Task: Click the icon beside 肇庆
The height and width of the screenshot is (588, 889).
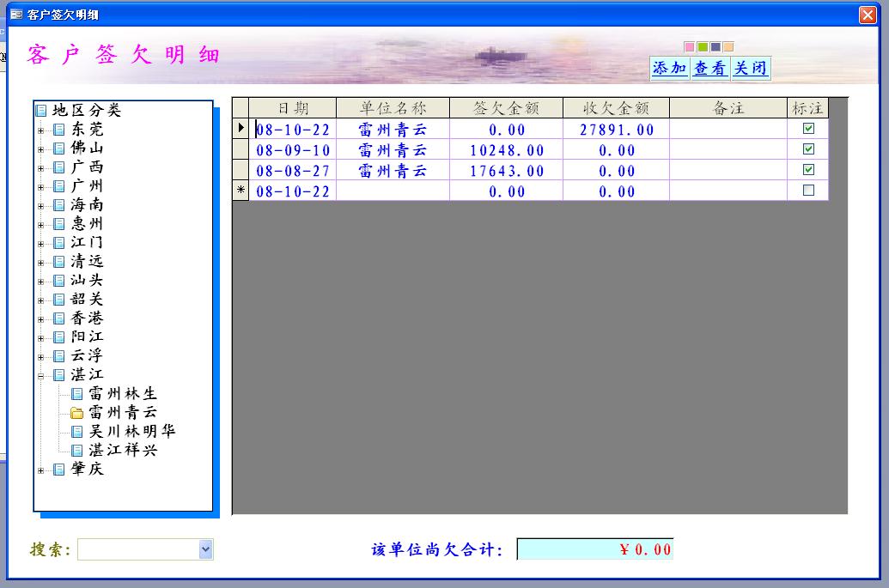Action: pos(59,469)
